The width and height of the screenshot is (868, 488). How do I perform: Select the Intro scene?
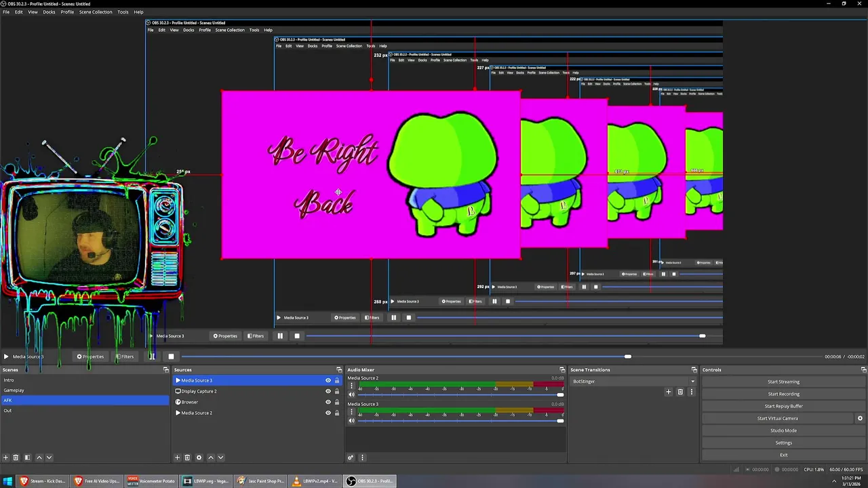(x=84, y=380)
